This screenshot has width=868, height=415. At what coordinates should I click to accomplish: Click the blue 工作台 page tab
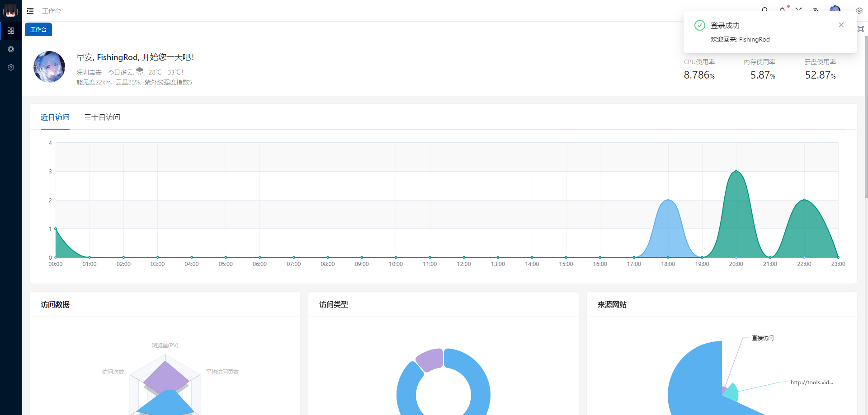pos(38,29)
